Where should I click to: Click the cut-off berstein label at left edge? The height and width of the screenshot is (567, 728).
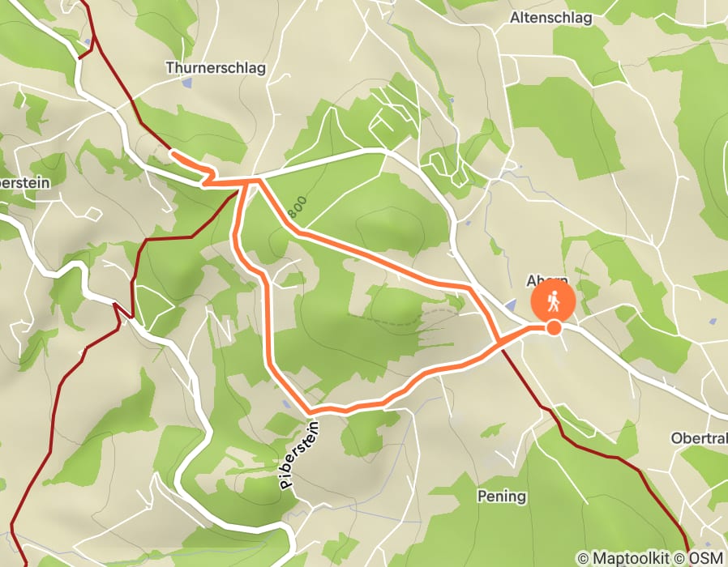tap(24, 182)
